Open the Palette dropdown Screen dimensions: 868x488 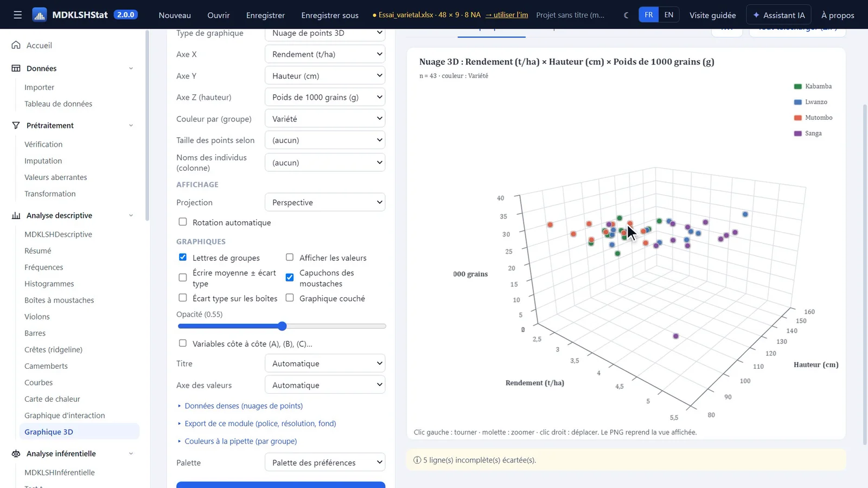click(x=325, y=463)
